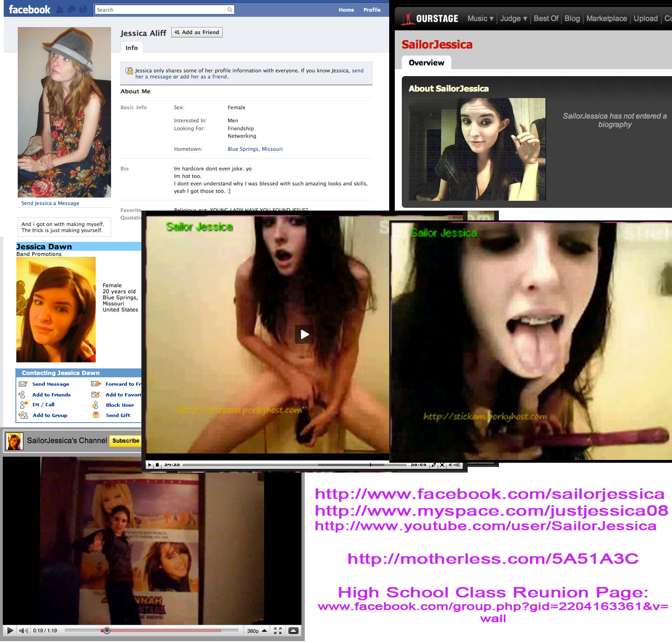672x643 pixels.
Task: Open Facebook friend requests icon
Action: 60,9
